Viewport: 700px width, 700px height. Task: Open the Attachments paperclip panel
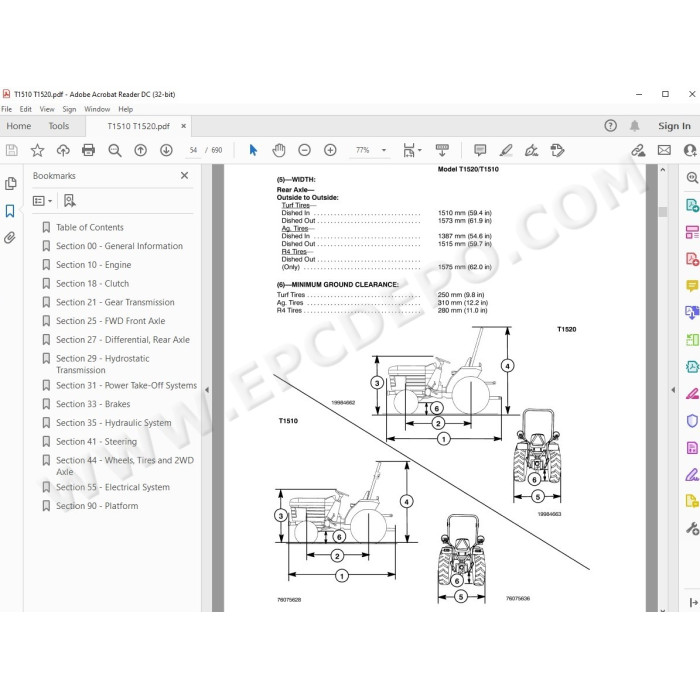point(10,237)
